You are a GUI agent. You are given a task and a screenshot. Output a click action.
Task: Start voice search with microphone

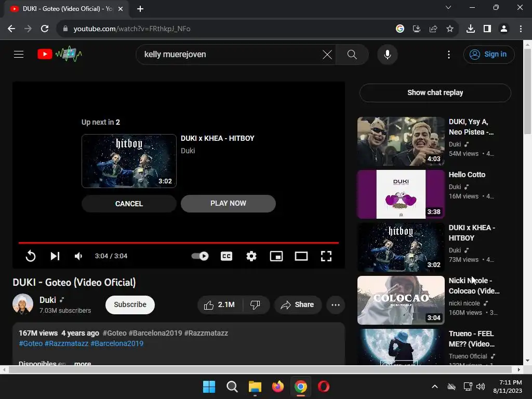click(387, 54)
